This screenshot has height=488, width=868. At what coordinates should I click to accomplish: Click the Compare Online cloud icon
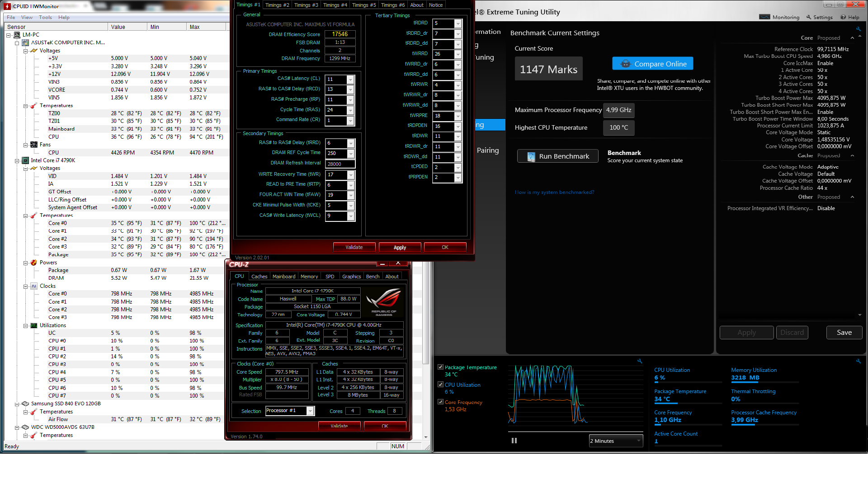point(625,64)
